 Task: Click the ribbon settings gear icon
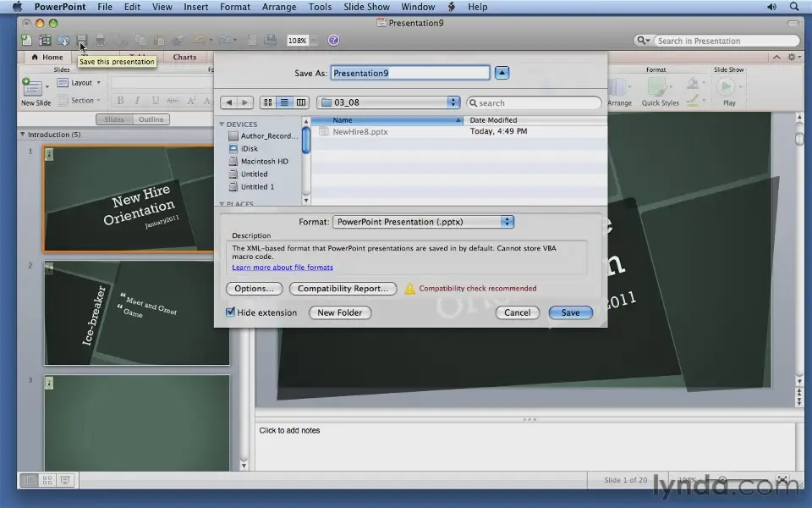point(792,57)
